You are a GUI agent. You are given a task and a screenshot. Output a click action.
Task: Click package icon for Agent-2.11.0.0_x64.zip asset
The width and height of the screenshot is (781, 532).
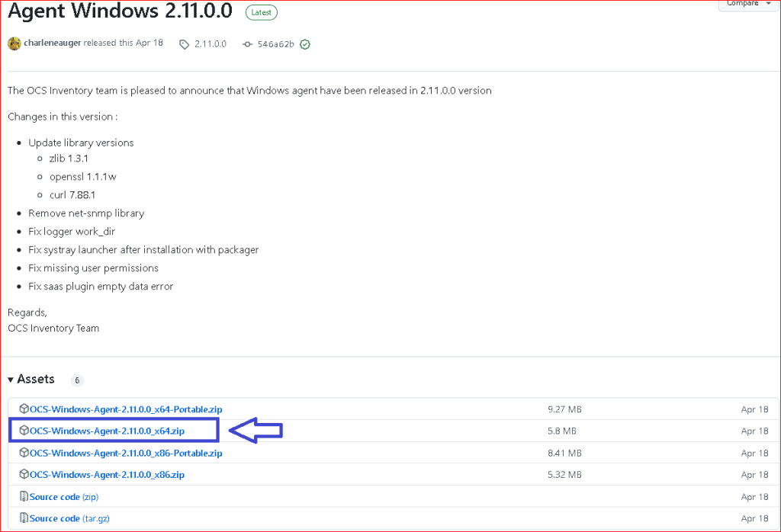[x=24, y=431]
